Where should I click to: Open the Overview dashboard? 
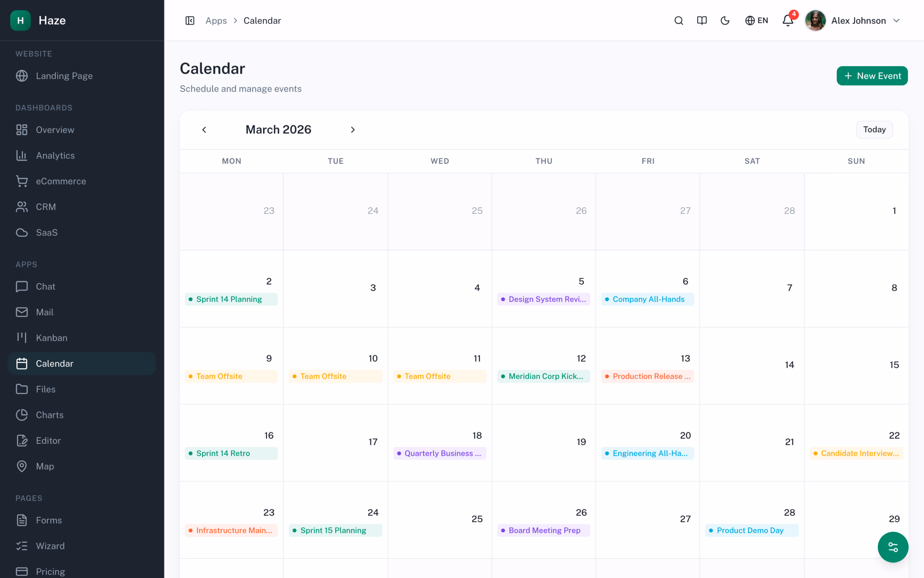82,130
